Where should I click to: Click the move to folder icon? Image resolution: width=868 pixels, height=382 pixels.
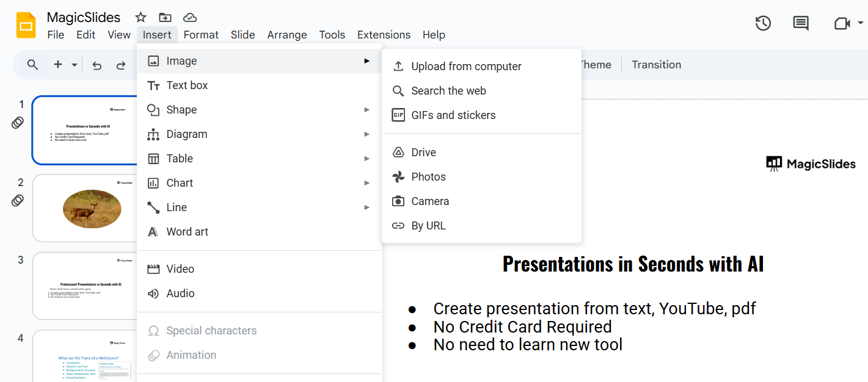(165, 17)
